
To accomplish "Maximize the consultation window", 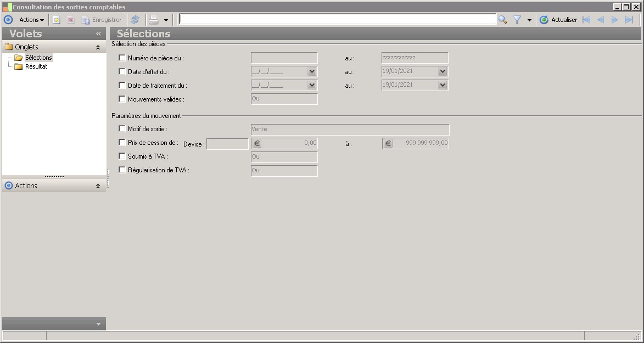I will coord(626,7).
